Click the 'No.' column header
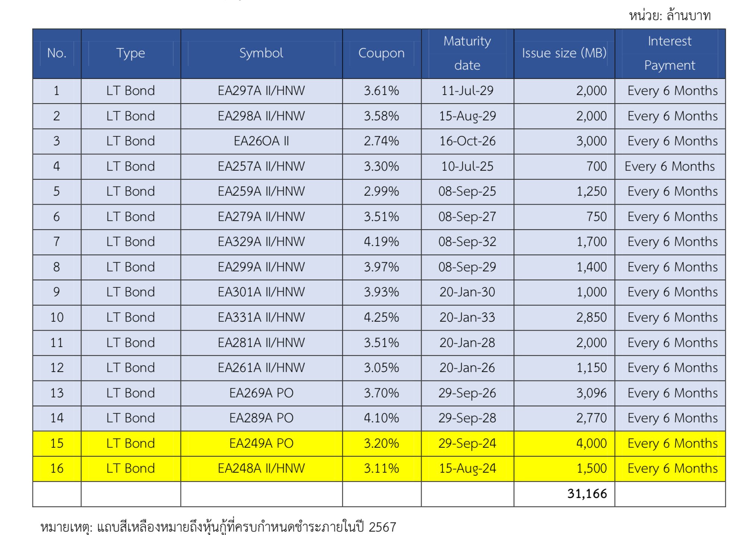 (x=57, y=53)
